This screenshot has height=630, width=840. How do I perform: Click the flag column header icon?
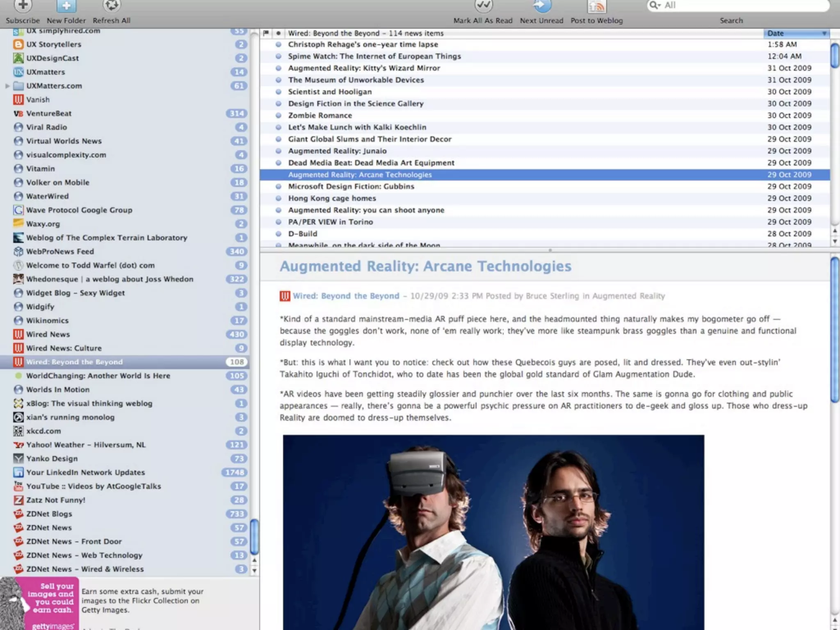pos(266,33)
